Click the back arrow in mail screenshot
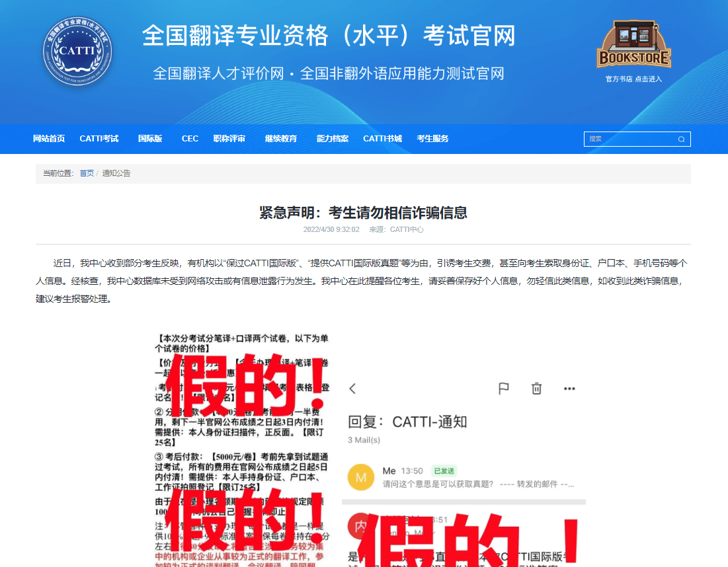Screen dimensions: 728x567 (352, 389)
